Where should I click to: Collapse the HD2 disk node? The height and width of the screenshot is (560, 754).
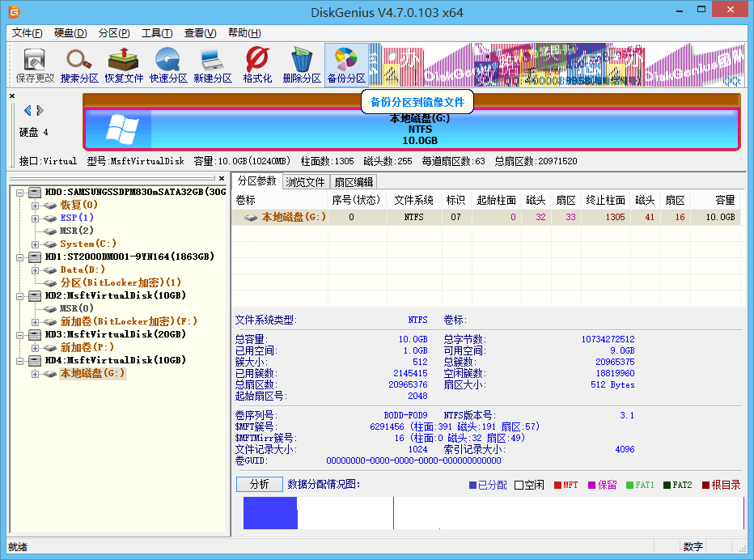coord(19,296)
